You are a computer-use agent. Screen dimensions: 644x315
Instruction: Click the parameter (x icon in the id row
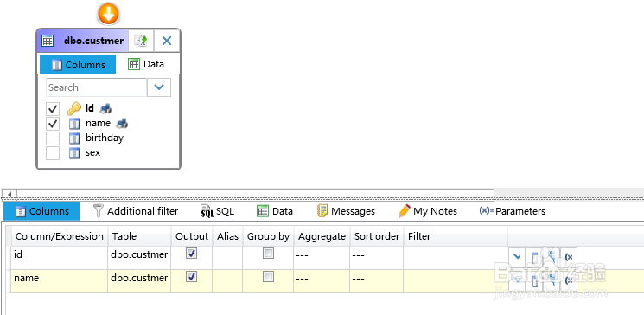[x=569, y=257]
